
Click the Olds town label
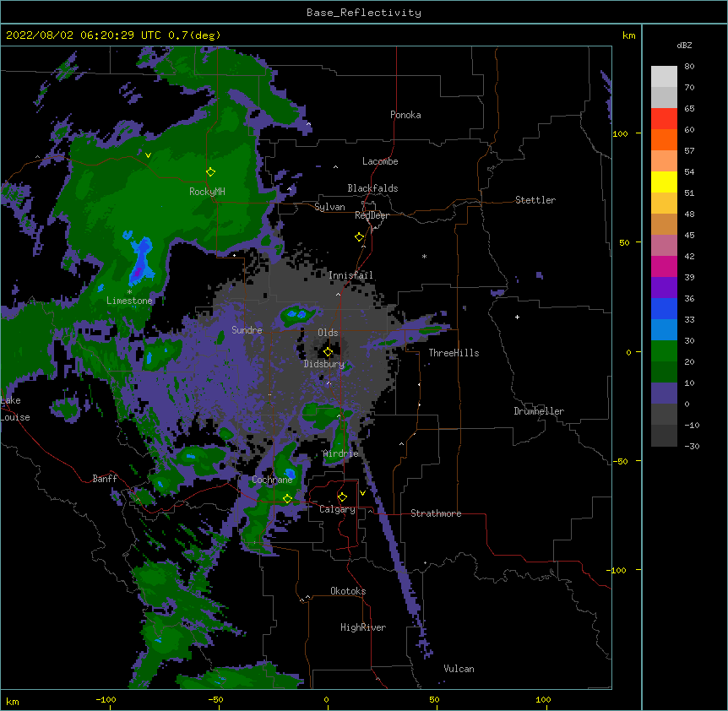[328, 333]
